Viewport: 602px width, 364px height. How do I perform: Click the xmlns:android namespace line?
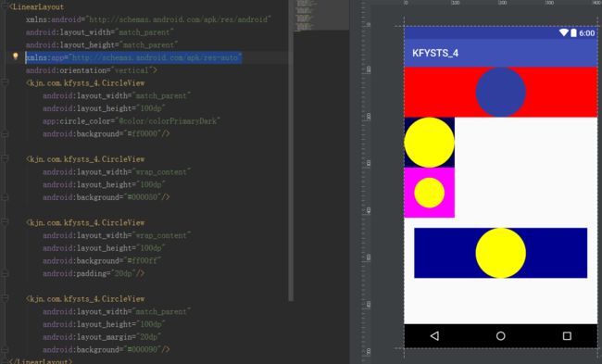tap(148, 19)
